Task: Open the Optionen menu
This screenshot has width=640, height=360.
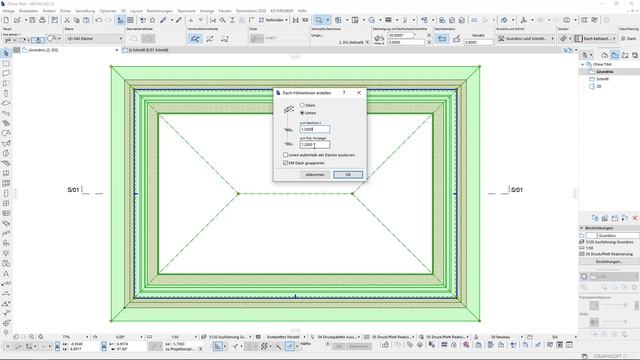Action: coord(108,11)
